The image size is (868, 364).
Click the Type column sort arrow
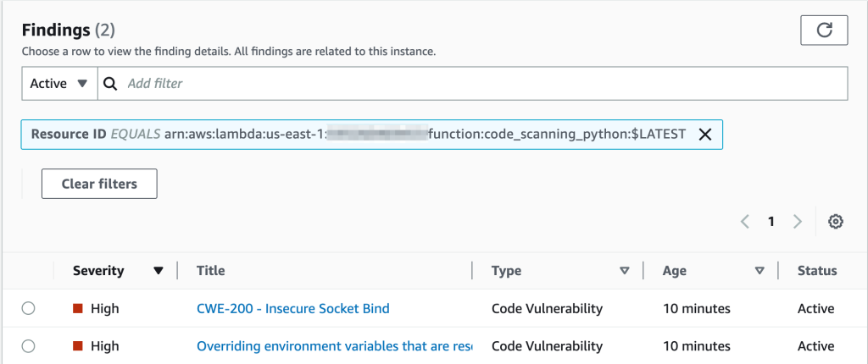625,271
